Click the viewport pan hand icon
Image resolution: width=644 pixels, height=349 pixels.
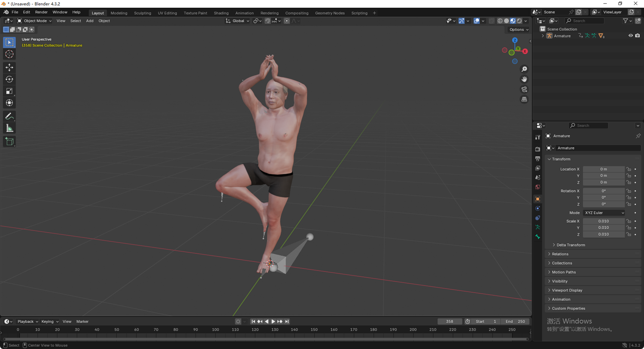pos(524,79)
